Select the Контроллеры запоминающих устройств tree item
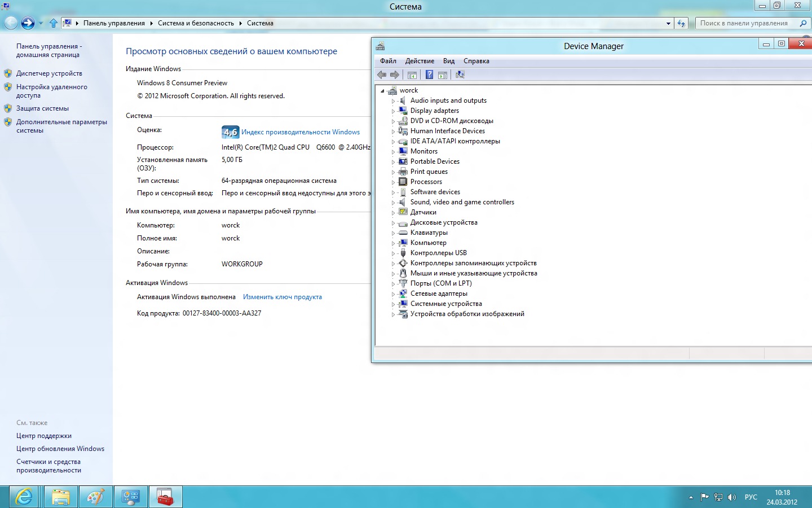The image size is (812, 508). pyautogui.click(x=474, y=263)
